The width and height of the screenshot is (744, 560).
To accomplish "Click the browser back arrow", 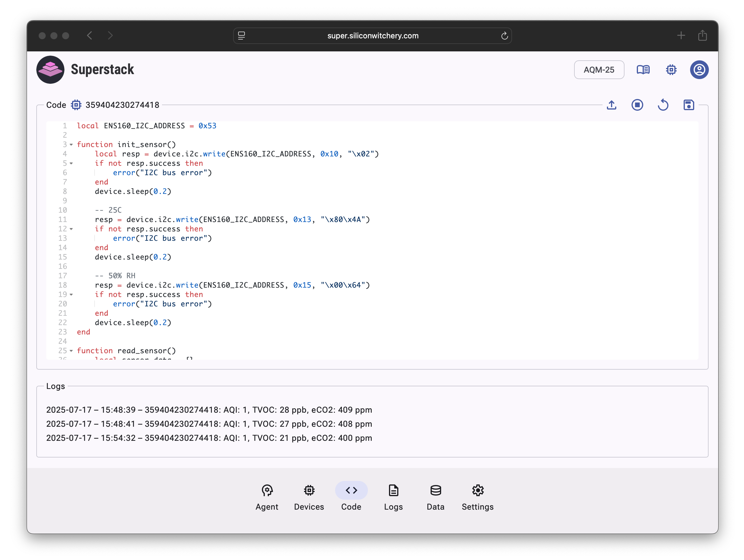I will tap(89, 36).
